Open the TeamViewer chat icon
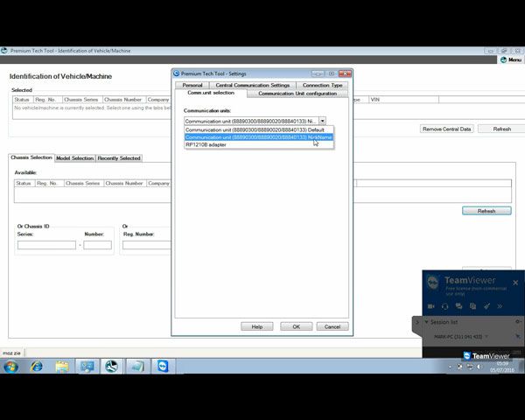The height and width of the screenshot is (420, 525). pyautogui.click(x=459, y=306)
